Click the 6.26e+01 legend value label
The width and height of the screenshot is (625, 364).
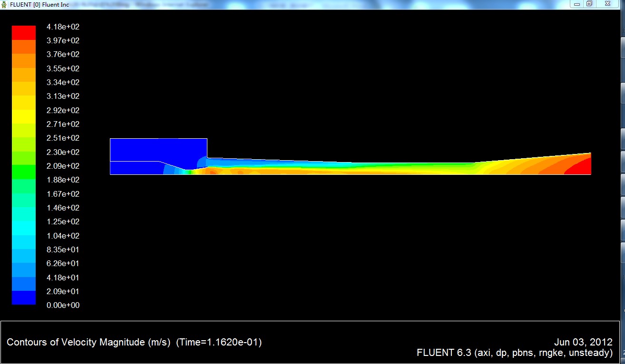[63, 263]
